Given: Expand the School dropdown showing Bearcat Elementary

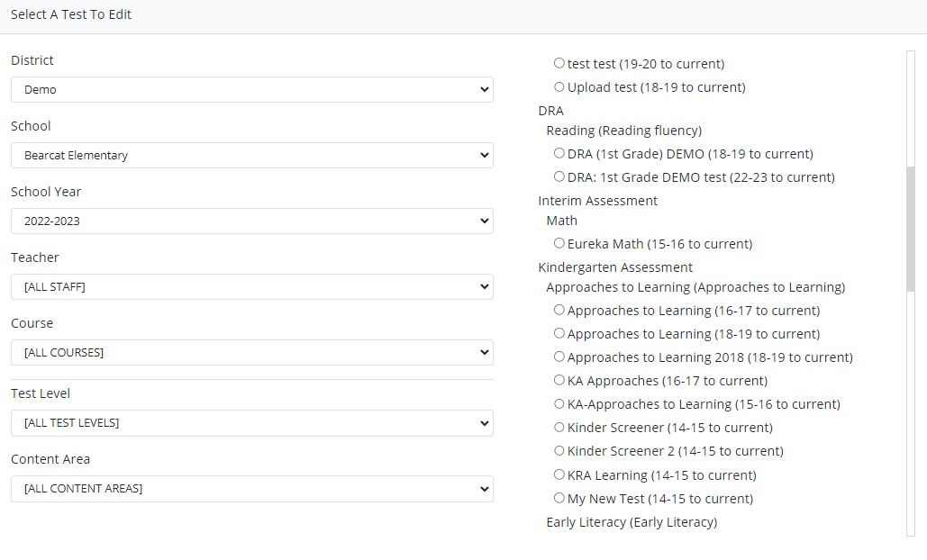Looking at the screenshot, I should click(251, 156).
